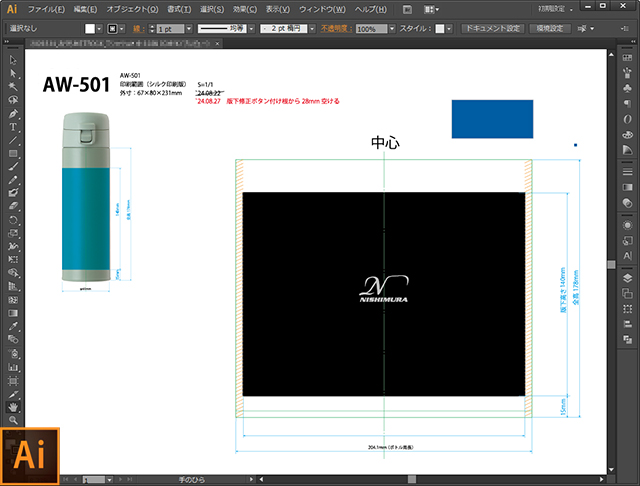640x486 pixels.
Task: Open the Pathfinder panel
Action: (x=627, y=340)
